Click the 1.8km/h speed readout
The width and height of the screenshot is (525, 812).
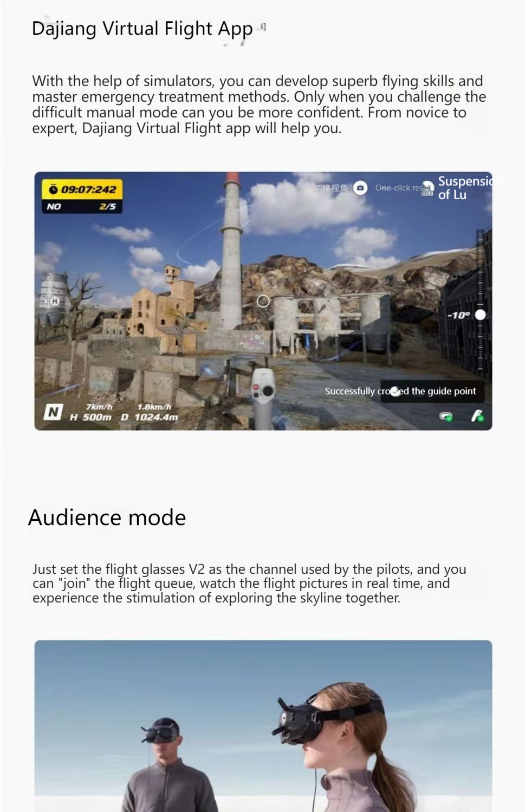[154, 407]
